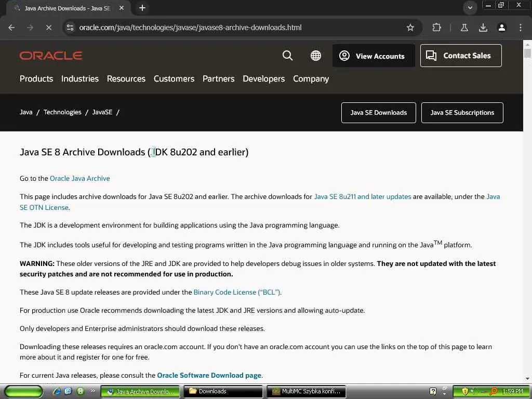Expand the quick launch chevron
532x399 pixels.
pyautogui.click(x=92, y=391)
